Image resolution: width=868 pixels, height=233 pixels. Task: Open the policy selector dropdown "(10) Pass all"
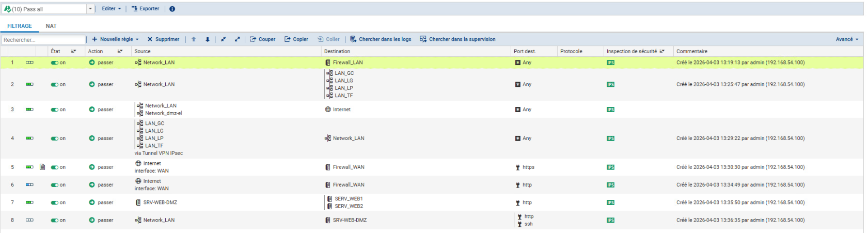(90, 9)
